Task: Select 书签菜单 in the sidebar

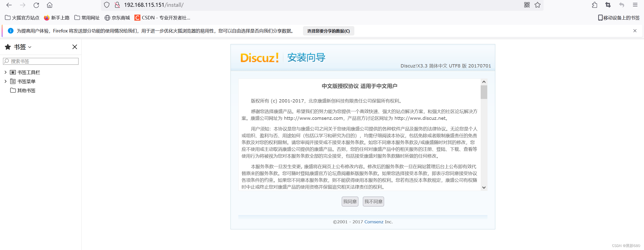Action: pos(26,81)
